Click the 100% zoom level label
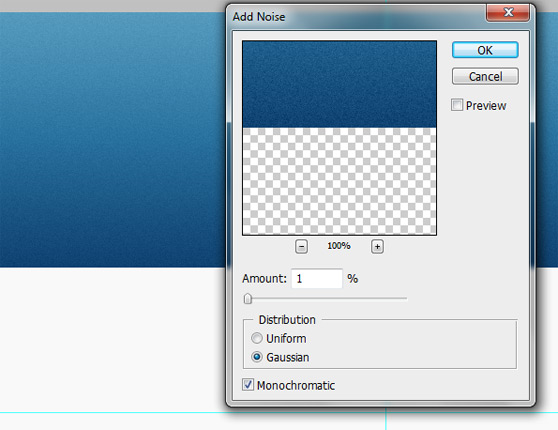 [339, 246]
